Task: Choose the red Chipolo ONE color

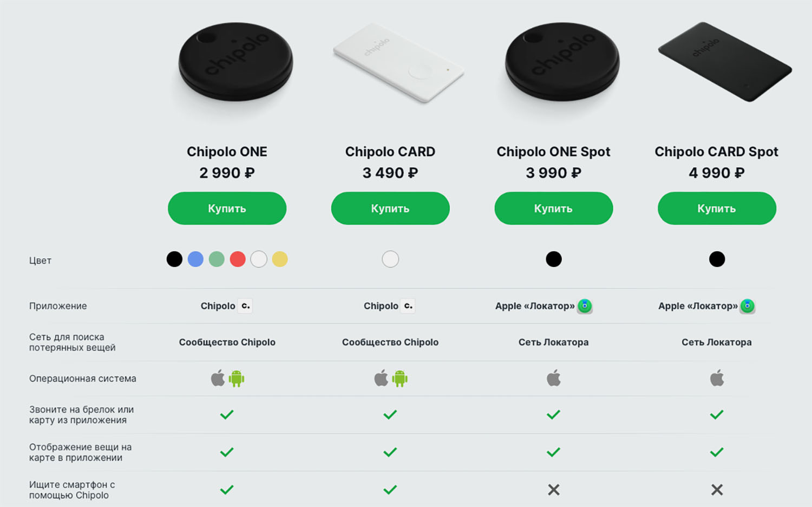Action: click(238, 259)
